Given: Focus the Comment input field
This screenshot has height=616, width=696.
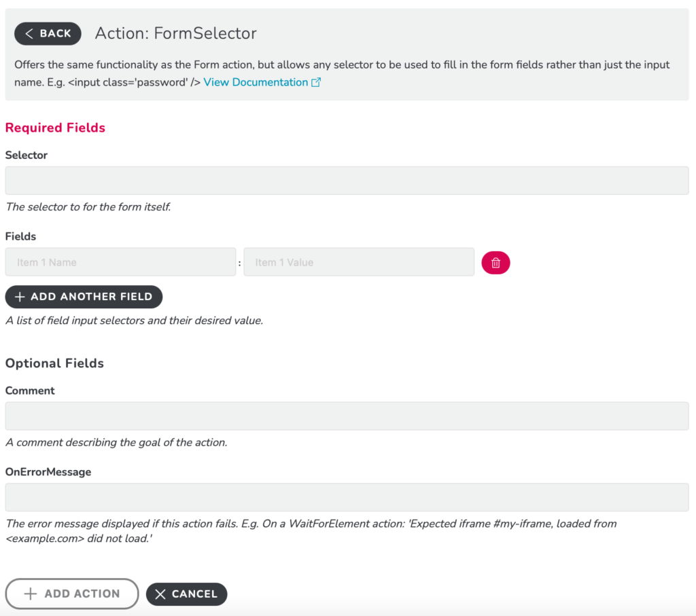Looking at the screenshot, I should click(x=347, y=416).
